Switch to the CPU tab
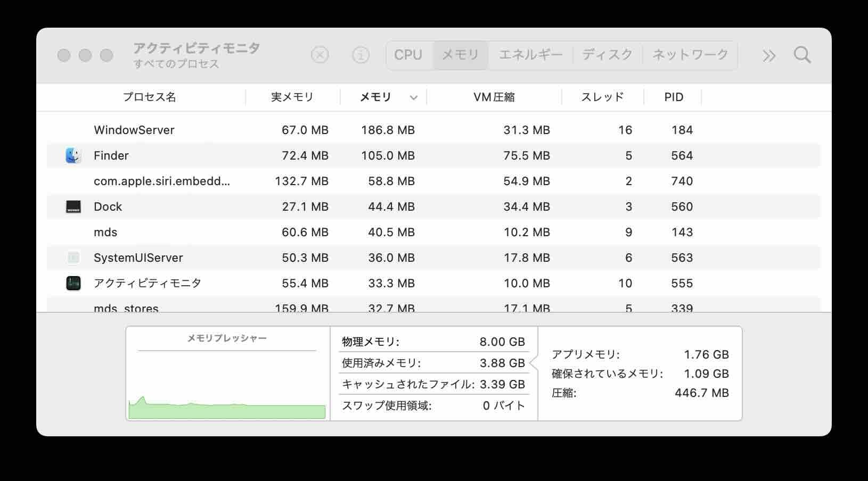Viewport: 868px width, 481px height. coord(408,55)
